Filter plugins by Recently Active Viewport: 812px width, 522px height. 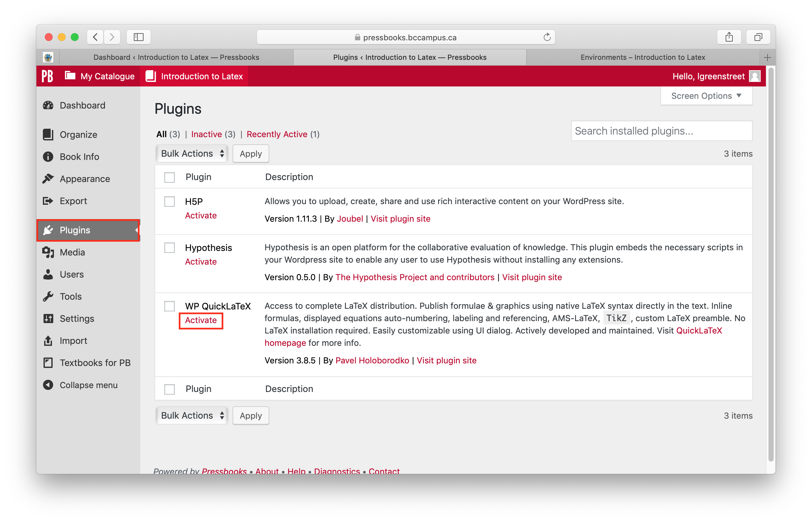point(277,134)
